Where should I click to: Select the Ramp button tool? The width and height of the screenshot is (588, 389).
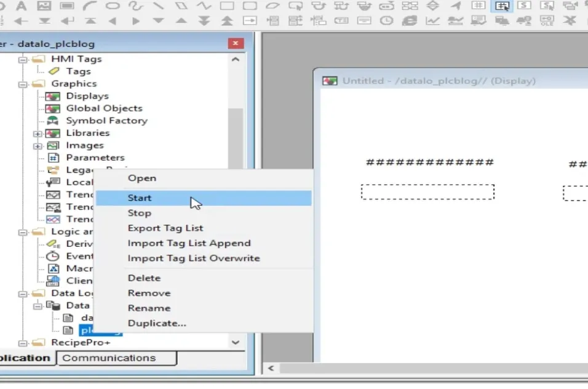tap(433, 6)
